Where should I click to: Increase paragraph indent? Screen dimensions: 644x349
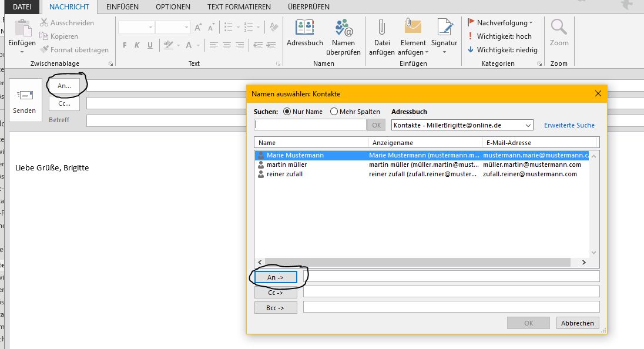[x=271, y=45]
